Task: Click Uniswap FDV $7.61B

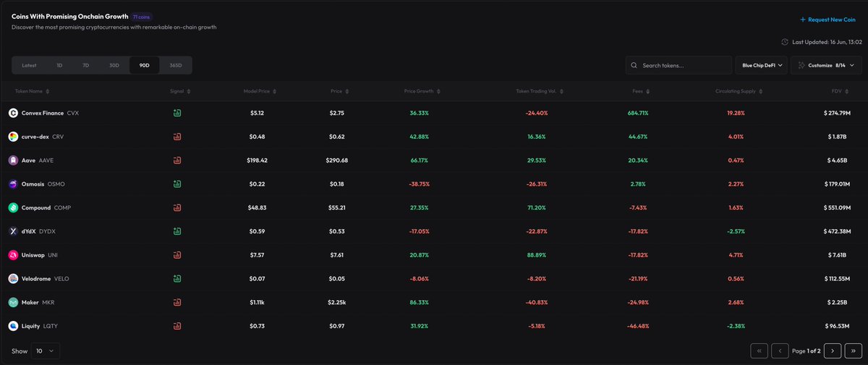Action: tap(839, 255)
